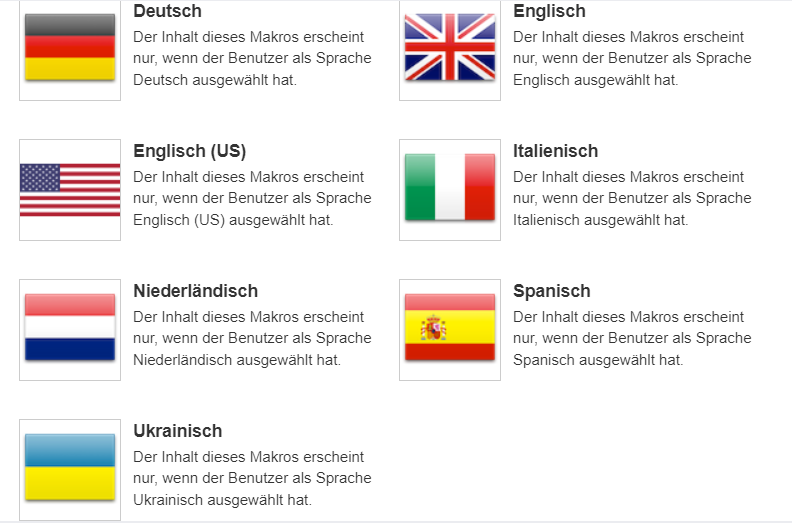Choose the Niederländisch macro heading
The height and width of the screenshot is (523, 792).
[x=195, y=291]
